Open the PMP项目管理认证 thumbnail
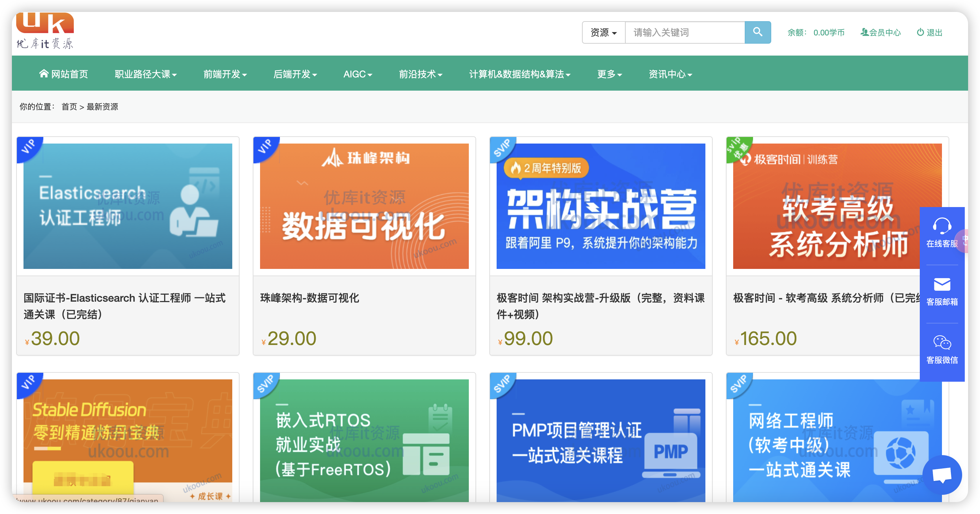The height and width of the screenshot is (514, 980). point(601,440)
